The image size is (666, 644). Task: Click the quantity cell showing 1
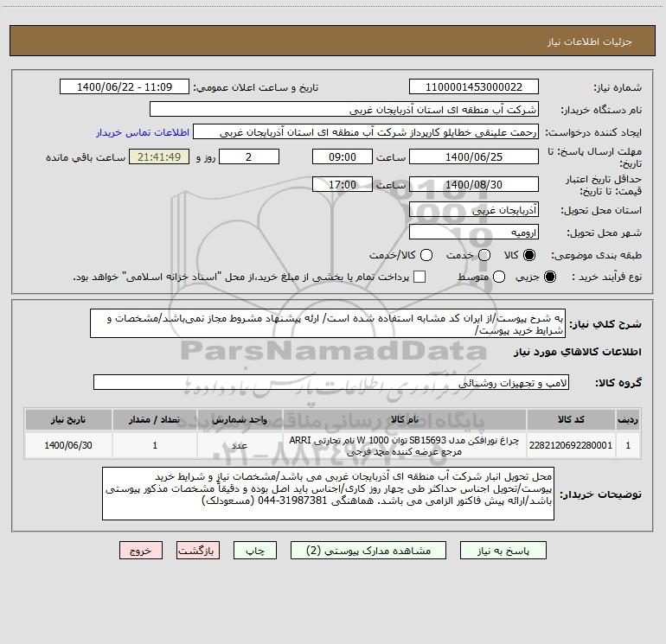click(155, 445)
